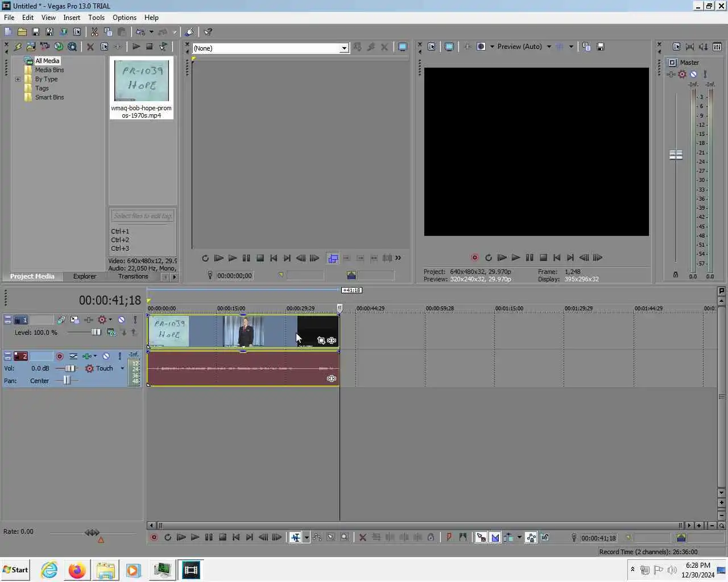Viewport: 728px width, 582px height.
Task: Toggle Enable Snapping in timeline toolbar
Action: tap(481, 537)
